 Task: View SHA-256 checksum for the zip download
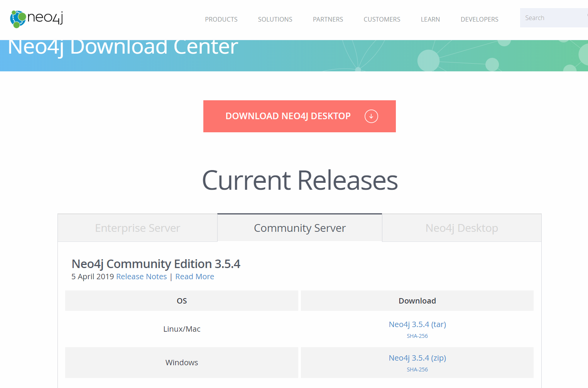(x=417, y=369)
